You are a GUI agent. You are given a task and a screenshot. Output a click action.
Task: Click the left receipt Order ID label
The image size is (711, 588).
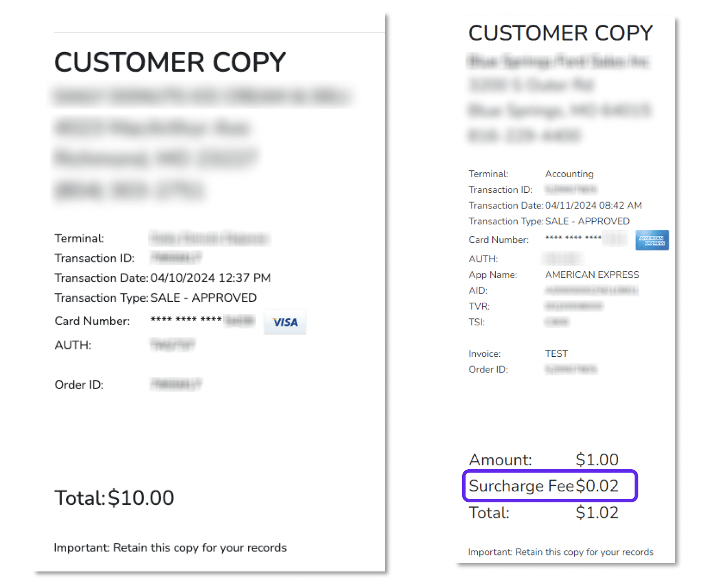tap(79, 385)
